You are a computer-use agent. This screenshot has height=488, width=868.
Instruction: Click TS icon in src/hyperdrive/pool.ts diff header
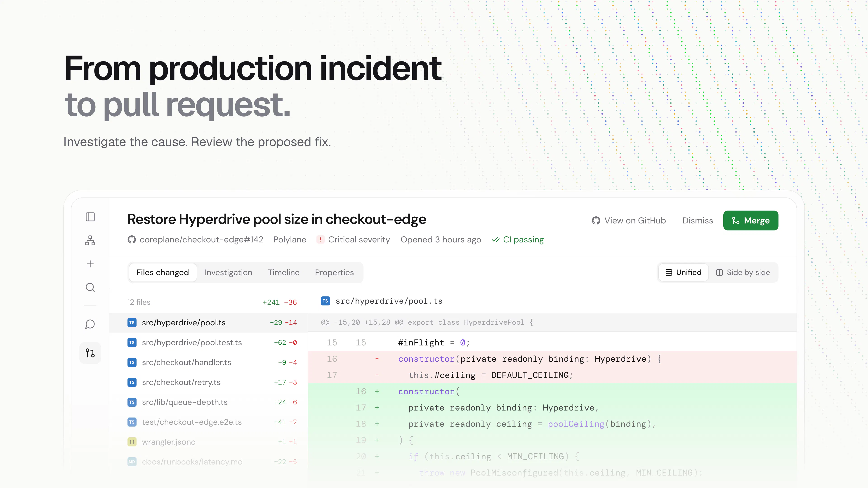point(325,301)
